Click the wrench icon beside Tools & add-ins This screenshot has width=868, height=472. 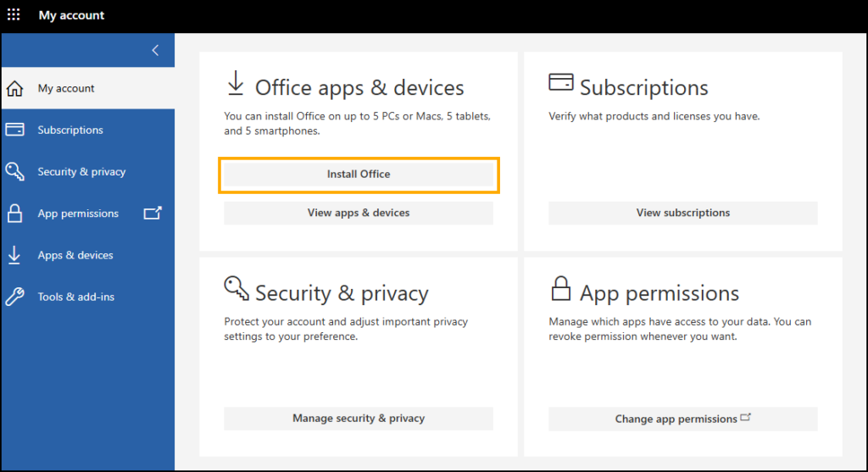click(15, 297)
